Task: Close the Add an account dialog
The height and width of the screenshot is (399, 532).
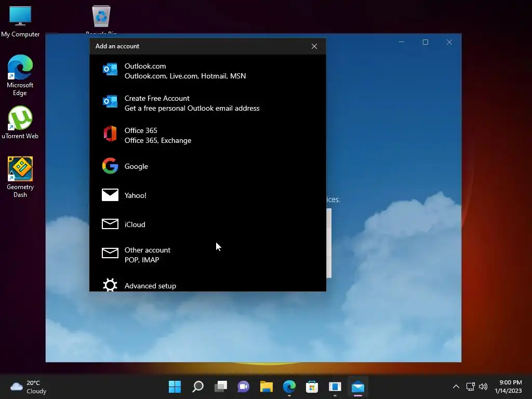Action: (314, 46)
